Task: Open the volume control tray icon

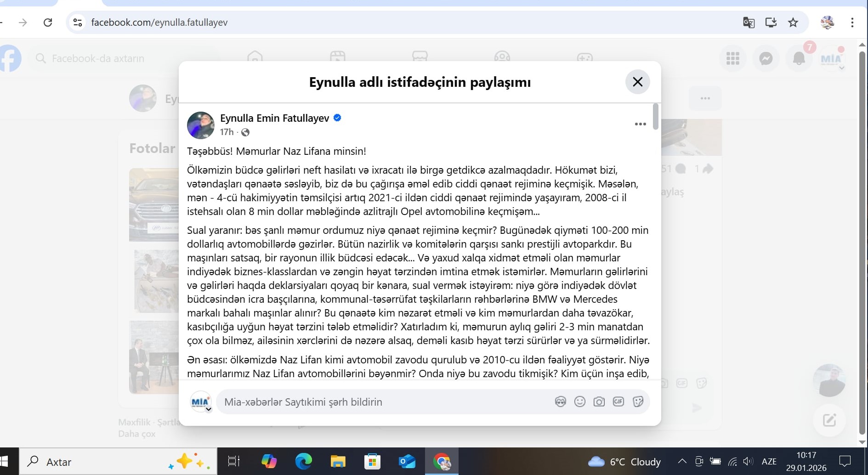Action: coord(748,461)
